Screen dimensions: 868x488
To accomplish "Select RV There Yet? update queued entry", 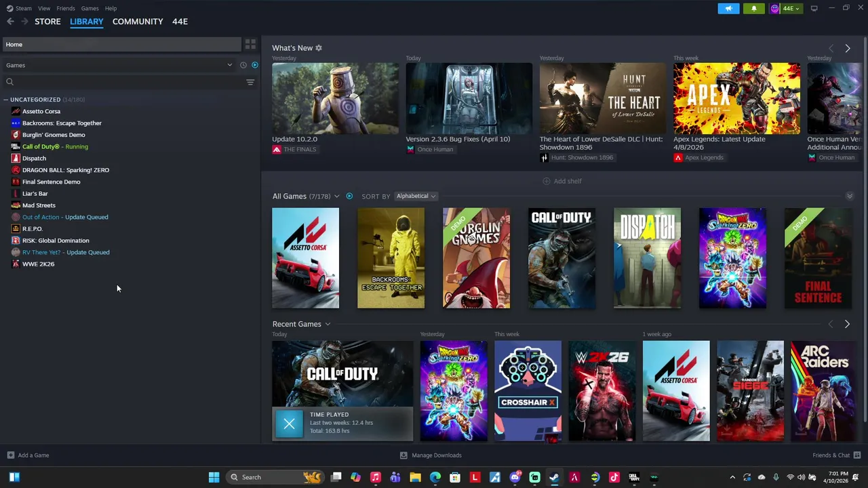I will pos(66,252).
